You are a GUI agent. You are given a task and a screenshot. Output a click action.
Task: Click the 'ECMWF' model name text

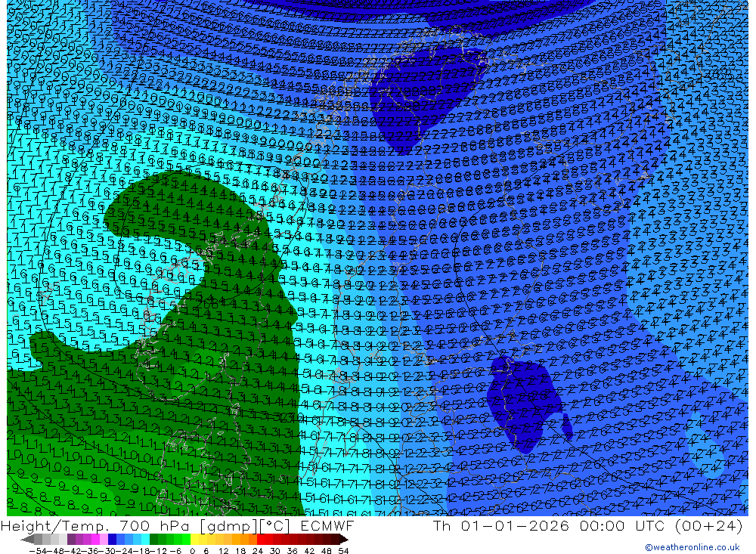pos(327,525)
